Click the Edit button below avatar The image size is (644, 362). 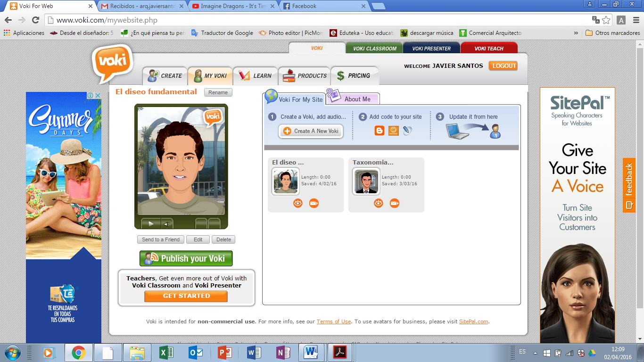pos(198,239)
